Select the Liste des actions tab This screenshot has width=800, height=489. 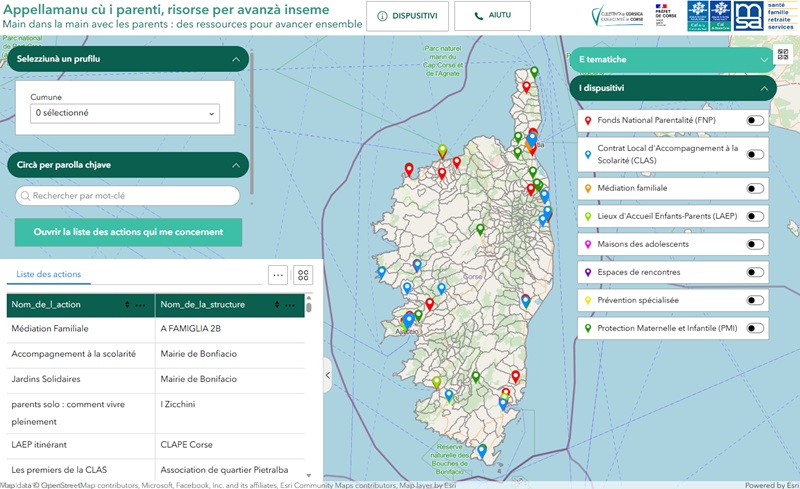coord(48,275)
